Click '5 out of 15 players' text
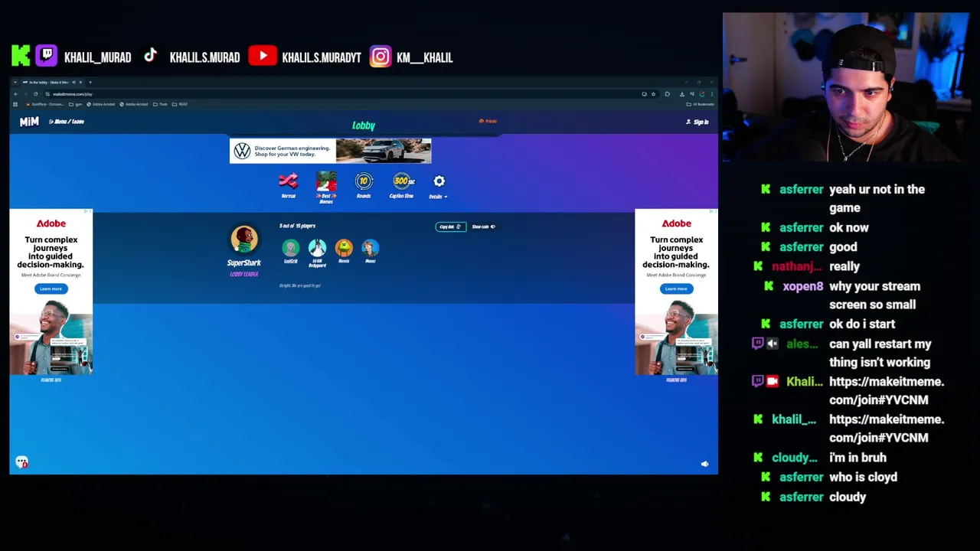This screenshot has width=980, height=551. [297, 226]
